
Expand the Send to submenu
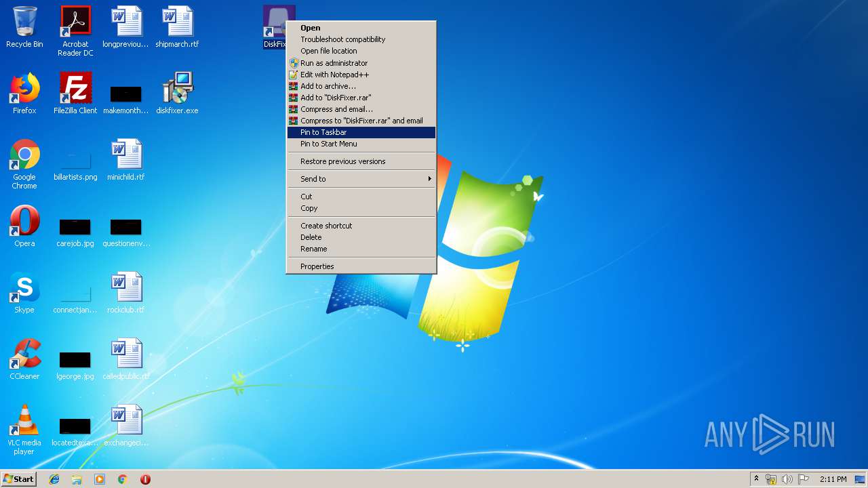[361, 179]
